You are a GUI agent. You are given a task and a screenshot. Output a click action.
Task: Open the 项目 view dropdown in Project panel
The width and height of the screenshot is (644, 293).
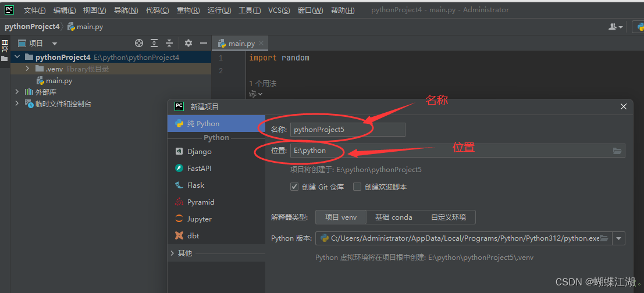tap(55, 44)
